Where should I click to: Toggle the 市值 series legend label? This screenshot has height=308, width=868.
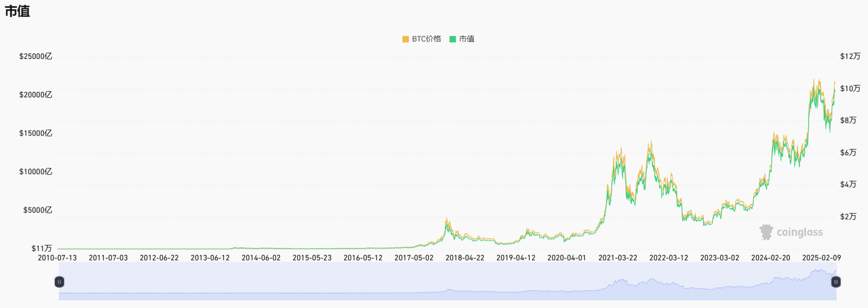coord(466,39)
